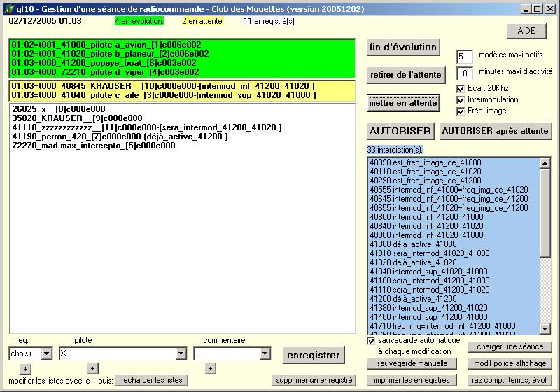Click retirer de l'attente button
This screenshot has height=392, width=560.
click(x=406, y=75)
